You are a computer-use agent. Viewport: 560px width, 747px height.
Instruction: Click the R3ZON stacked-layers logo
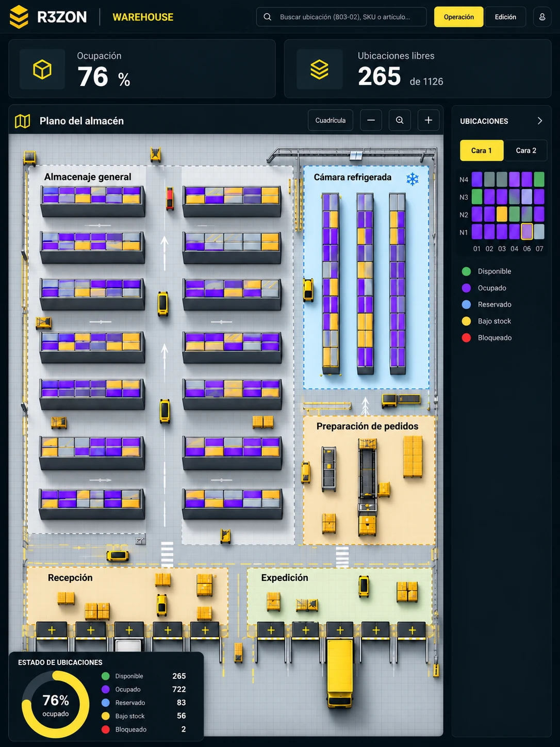pos(19,17)
